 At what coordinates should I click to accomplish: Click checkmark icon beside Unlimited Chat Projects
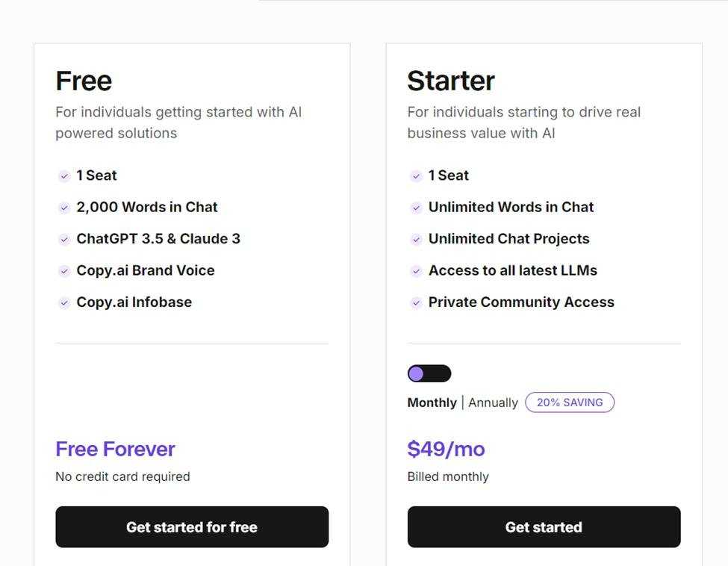click(417, 240)
